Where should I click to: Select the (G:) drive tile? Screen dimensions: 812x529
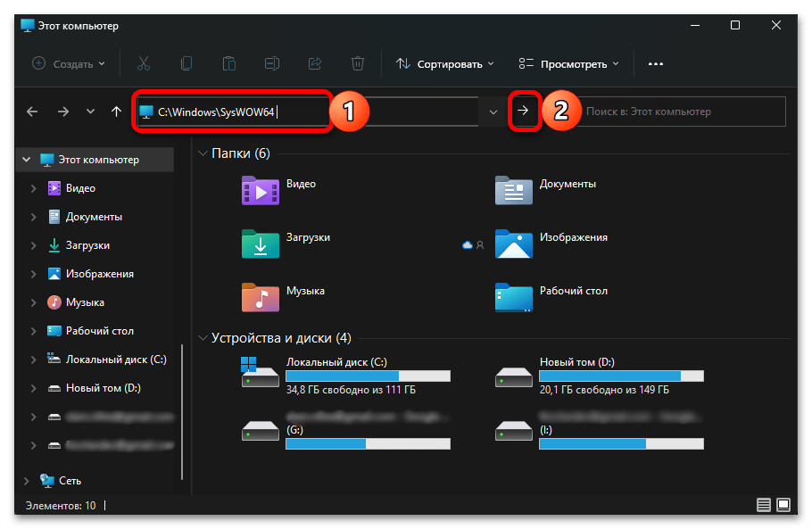[345, 430]
